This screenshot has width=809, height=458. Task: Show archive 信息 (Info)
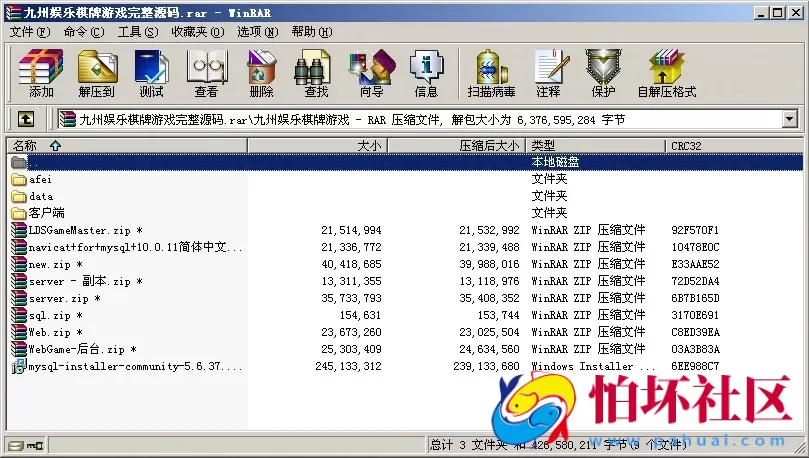click(426, 73)
